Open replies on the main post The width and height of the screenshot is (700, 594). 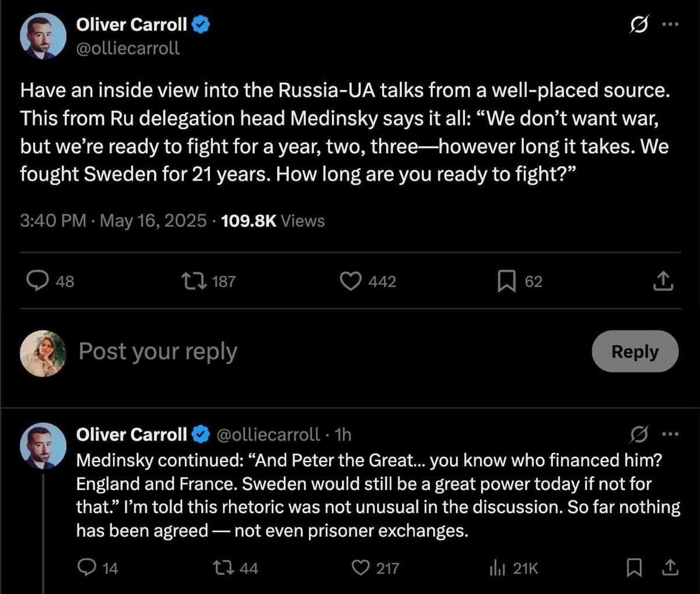pyautogui.click(x=38, y=281)
